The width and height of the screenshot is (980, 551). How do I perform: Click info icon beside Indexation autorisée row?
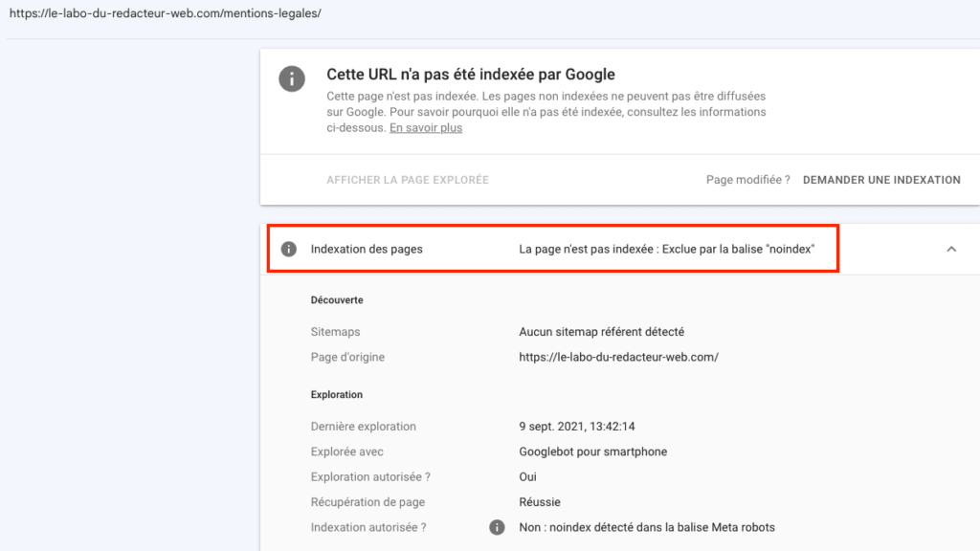point(497,527)
